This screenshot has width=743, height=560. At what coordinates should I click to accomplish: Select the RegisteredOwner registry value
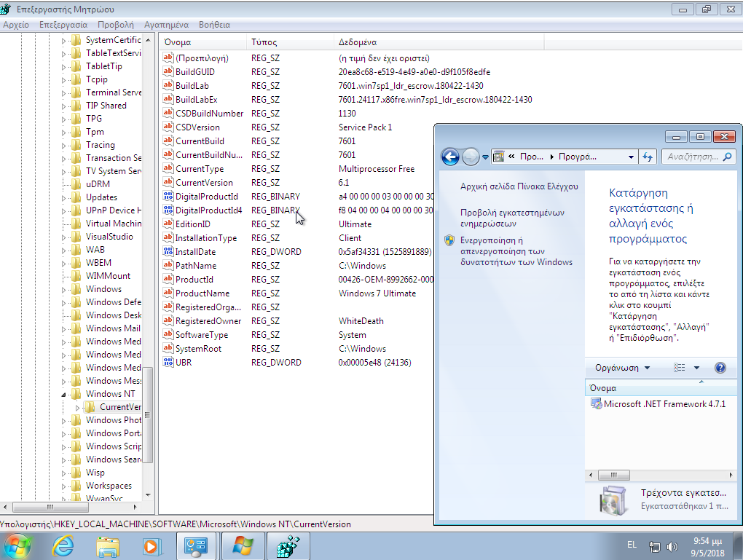(208, 320)
